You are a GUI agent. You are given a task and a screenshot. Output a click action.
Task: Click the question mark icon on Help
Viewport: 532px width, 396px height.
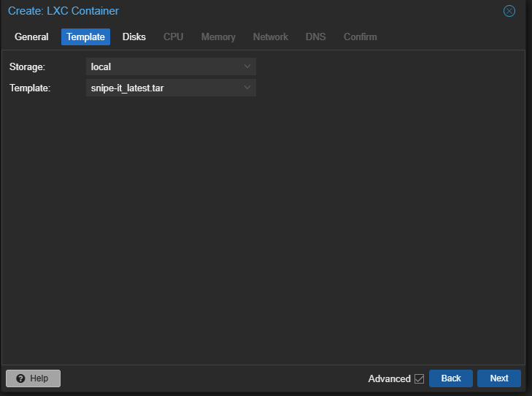20,378
